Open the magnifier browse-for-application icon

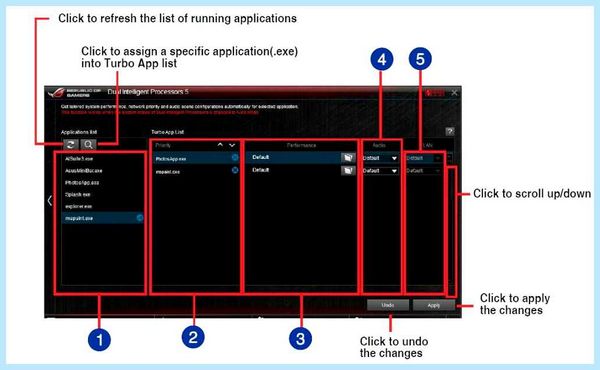(x=88, y=145)
